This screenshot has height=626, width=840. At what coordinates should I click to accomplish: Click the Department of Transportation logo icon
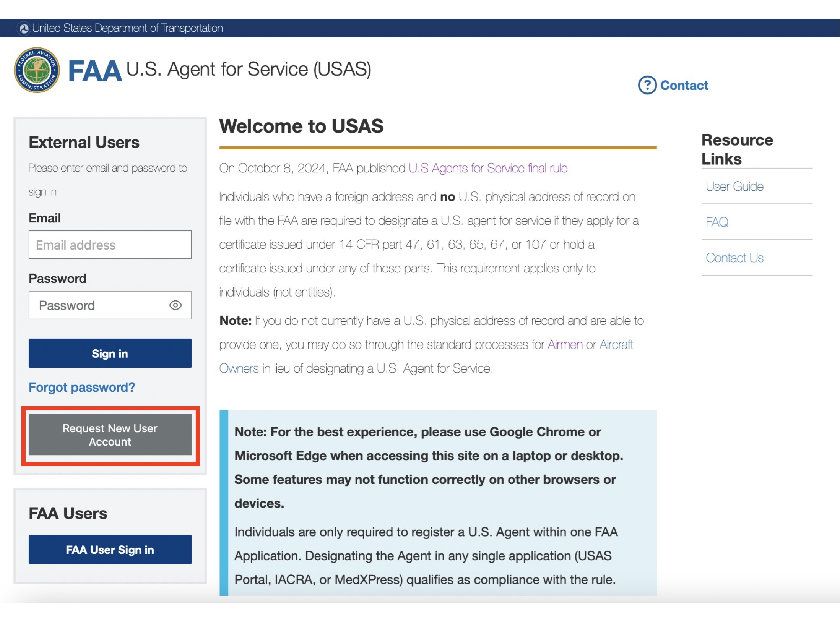[x=24, y=28]
